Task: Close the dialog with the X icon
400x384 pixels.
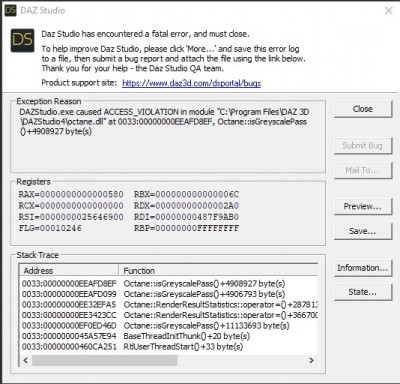Action: 389,11
